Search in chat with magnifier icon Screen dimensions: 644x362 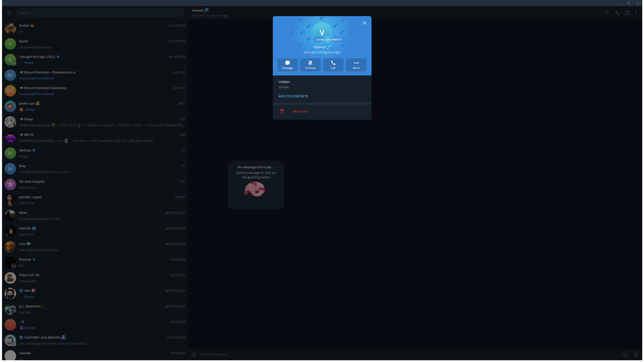[607, 13]
